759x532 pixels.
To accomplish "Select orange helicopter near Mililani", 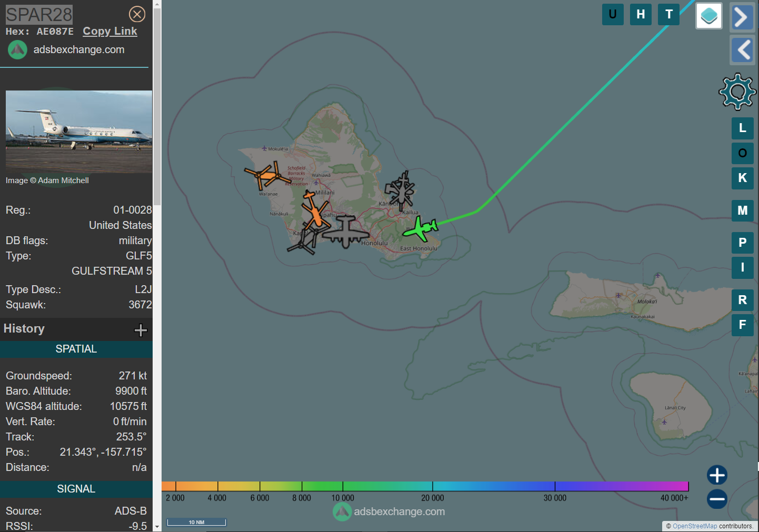I will (315, 209).
